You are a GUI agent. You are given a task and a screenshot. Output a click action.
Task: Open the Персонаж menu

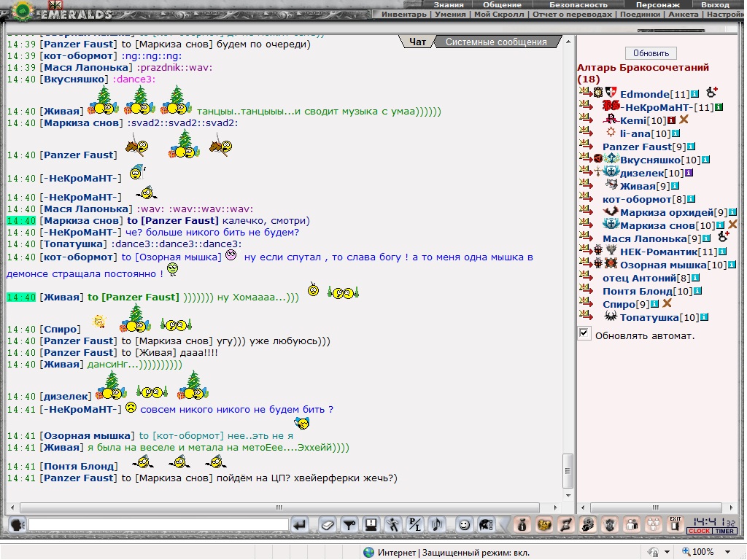click(x=658, y=4)
